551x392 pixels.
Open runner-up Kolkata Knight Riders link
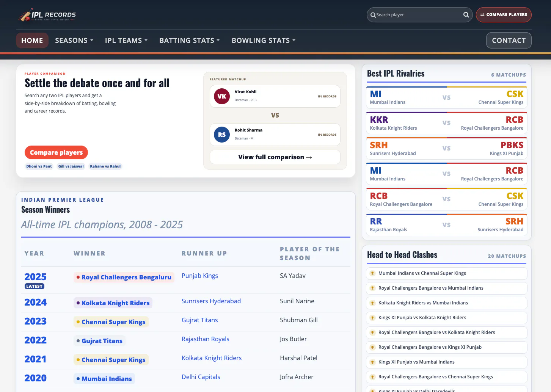click(x=212, y=358)
